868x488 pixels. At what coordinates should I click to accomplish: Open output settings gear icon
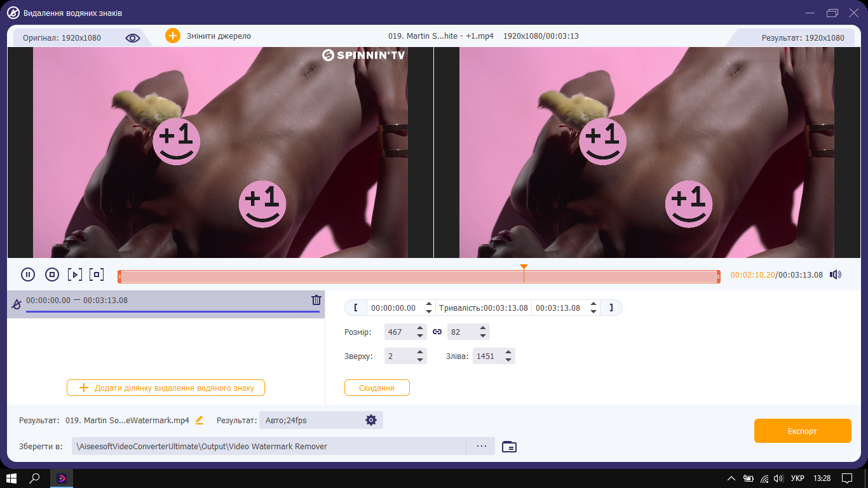coord(371,420)
